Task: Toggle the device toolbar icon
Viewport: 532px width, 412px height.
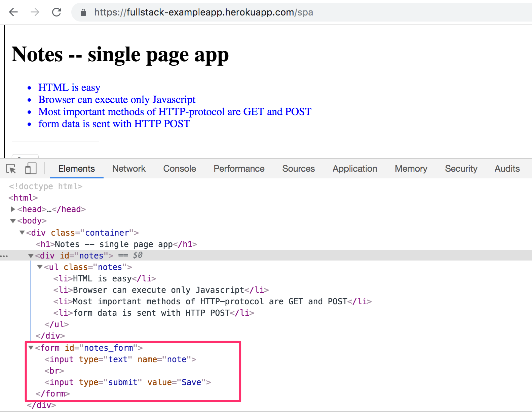Action: click(x=31, y=168)
